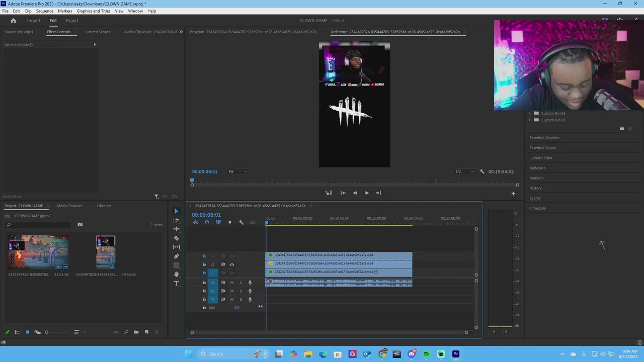Select the Selection tool arrow
This screenshot has height=362, width=644.
pos(176,211)
